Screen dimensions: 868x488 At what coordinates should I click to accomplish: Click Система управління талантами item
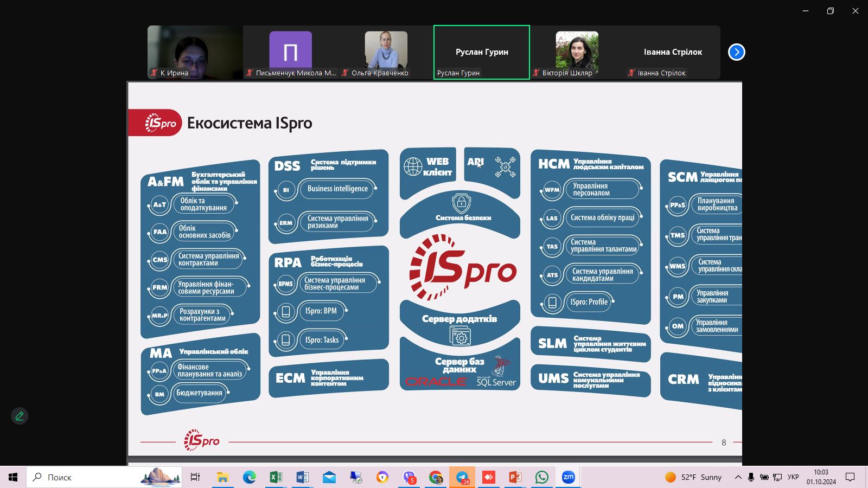[603, 246]
